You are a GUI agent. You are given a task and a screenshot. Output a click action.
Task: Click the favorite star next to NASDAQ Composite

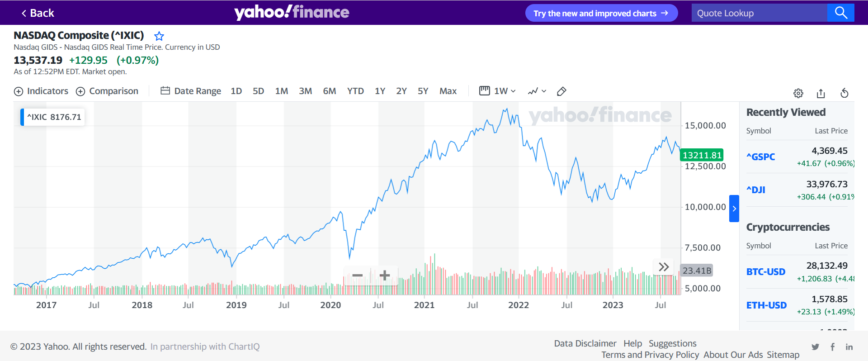159,36
